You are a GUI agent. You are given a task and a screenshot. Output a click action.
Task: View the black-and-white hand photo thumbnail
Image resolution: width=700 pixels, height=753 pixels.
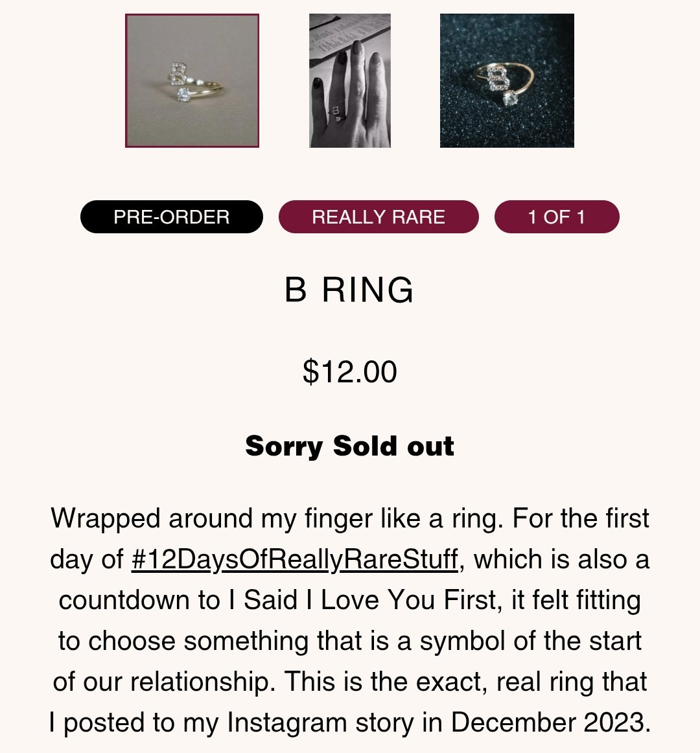[x=350, y=80]
